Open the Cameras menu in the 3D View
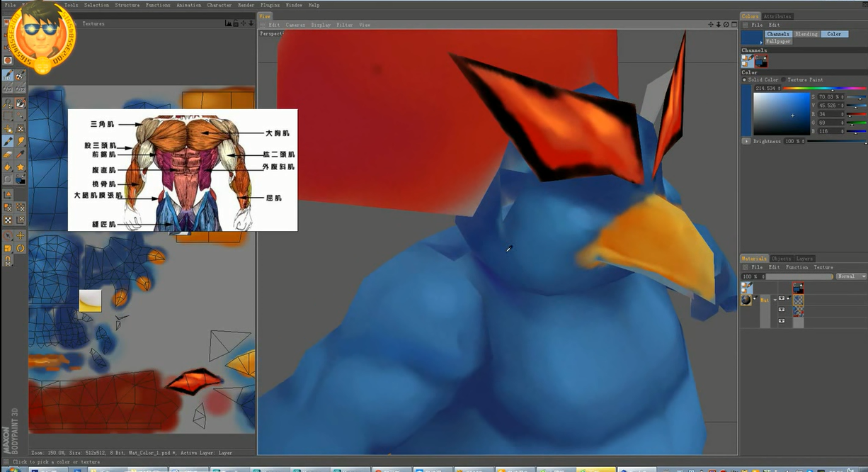This screenshot has height=472, width=868. coord(295,25)
